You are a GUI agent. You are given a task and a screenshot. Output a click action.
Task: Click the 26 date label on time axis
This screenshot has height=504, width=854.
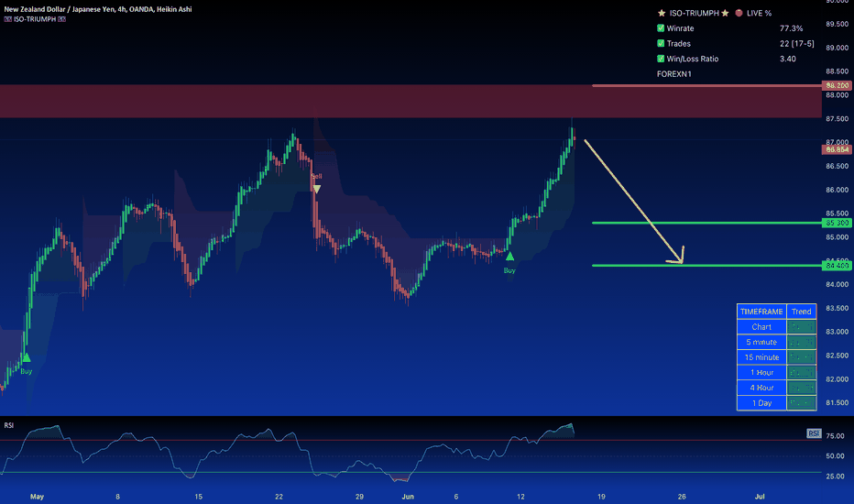point(682,497)
